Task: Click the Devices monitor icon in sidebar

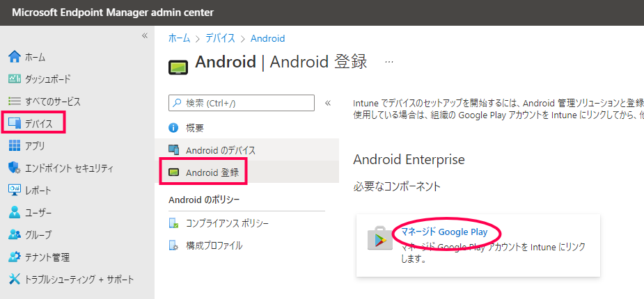Action: click(x=15, y=123)
